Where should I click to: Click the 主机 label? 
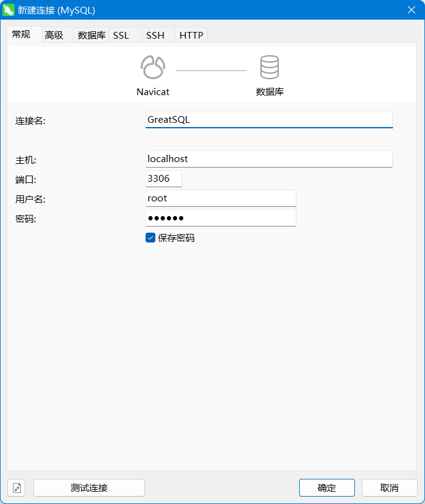[26, 160]
